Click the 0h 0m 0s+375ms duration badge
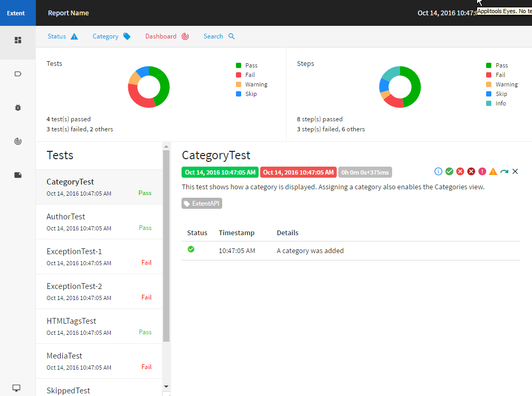 click(x=365, y=172)
